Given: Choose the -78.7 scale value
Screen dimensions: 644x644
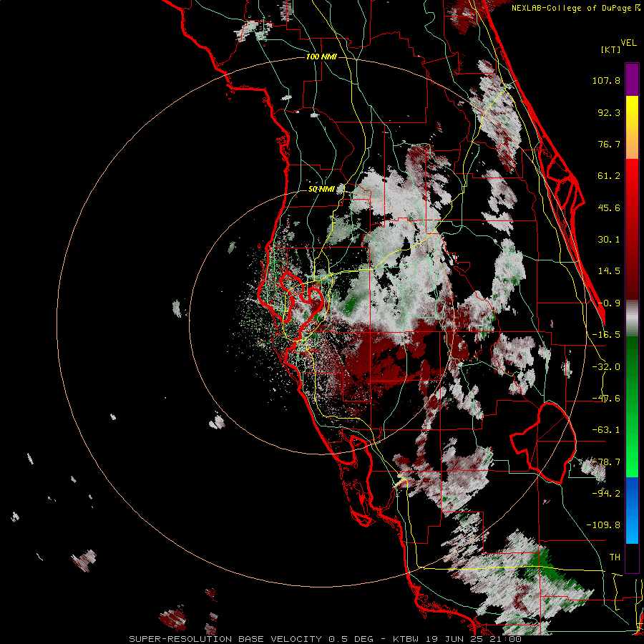Looking at the screenshot, I should [x=606, y=462].
